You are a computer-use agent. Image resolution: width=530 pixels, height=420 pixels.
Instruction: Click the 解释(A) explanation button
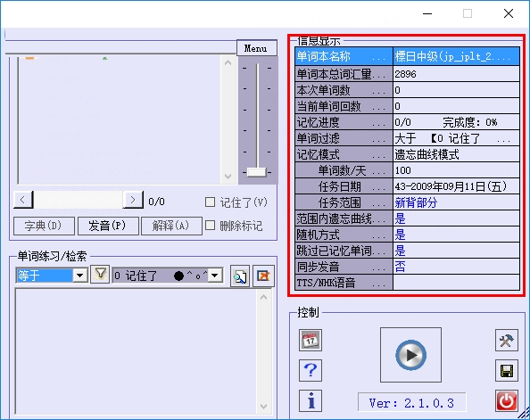pos(171,226)
